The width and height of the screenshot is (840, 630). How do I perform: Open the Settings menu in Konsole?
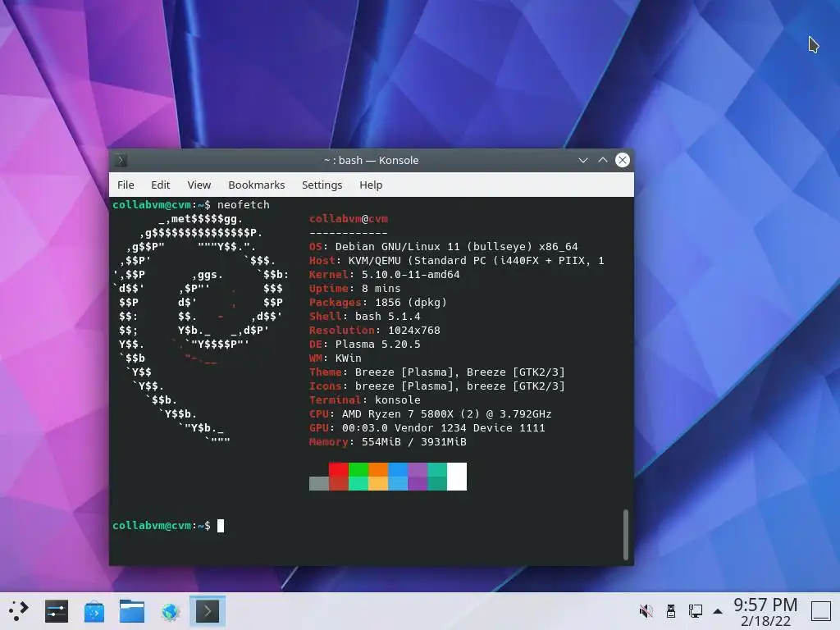coord(322,185)
